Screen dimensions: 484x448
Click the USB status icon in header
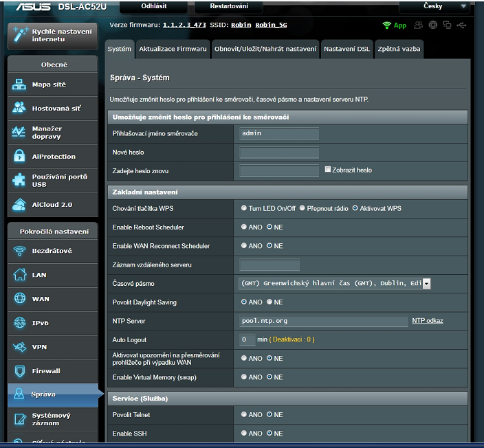pyautogui.click(x=461, y=25)
